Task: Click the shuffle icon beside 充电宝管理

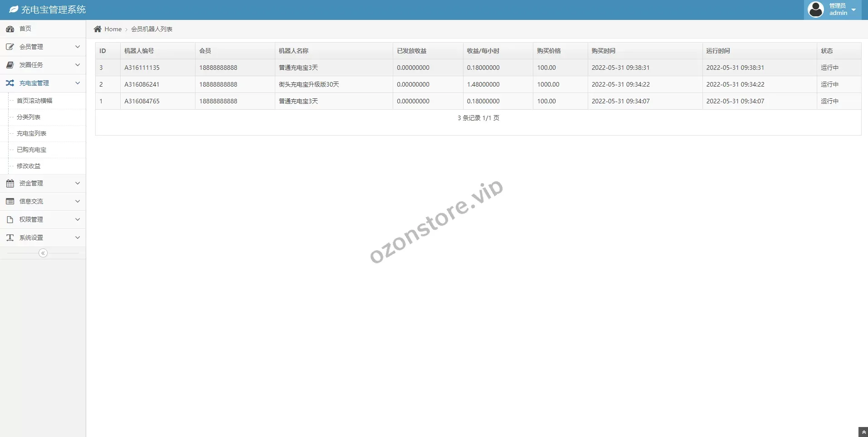Action: click(10, 83)
